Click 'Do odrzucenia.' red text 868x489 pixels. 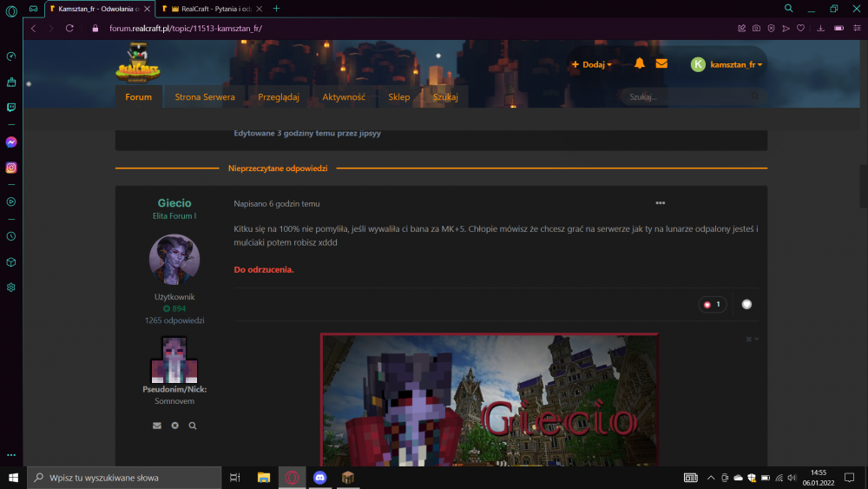[x=264, y=270]
